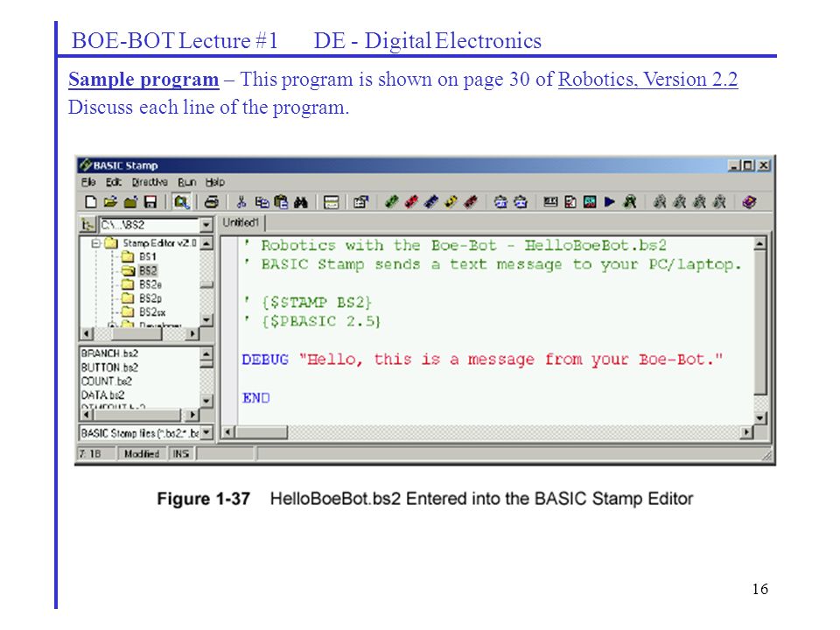Open the Run menu
Viewport: 840px width, 630px height.
[187, 182]
